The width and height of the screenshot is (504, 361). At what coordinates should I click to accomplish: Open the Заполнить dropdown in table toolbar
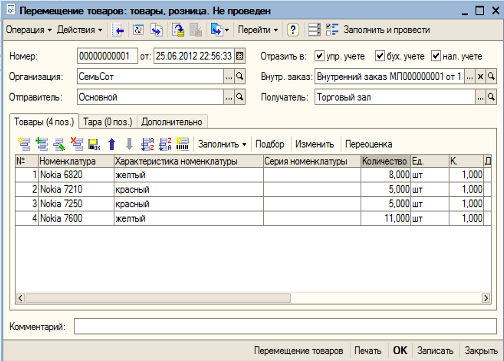(x=222, y=144)
